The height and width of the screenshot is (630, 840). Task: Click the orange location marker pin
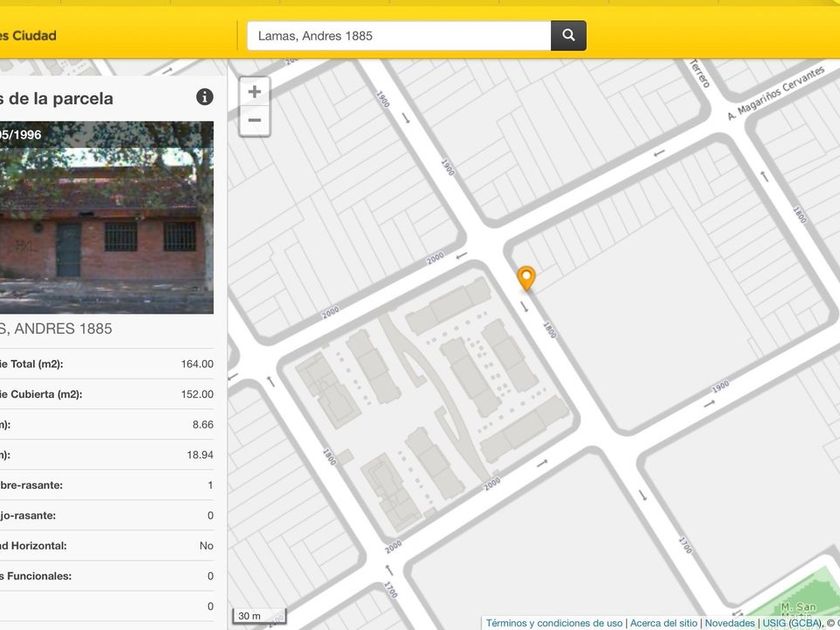pos(526,278)
